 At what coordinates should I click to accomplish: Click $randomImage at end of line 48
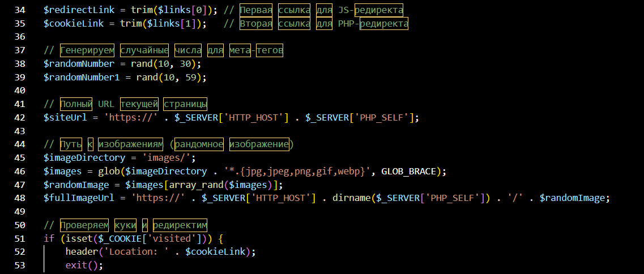[573, 198]
